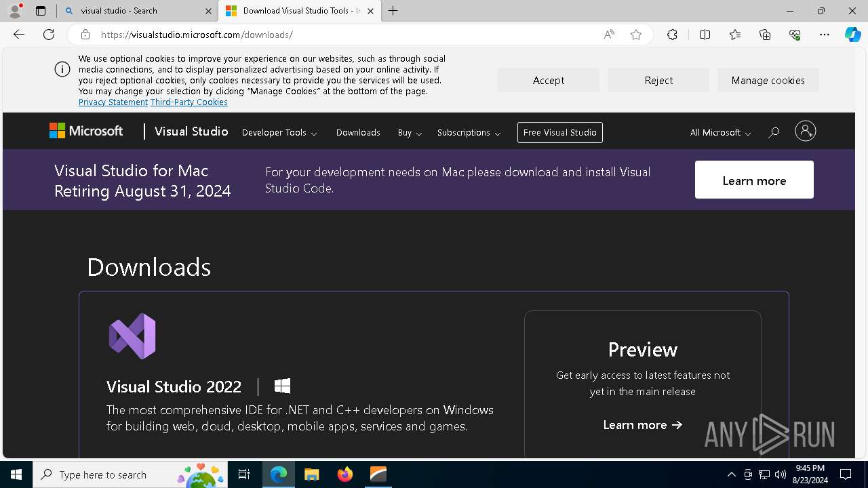The width and height of the screenshot is (868, 488).
Task: Close the visual studio - Search tab
Action: coord(208,11)
